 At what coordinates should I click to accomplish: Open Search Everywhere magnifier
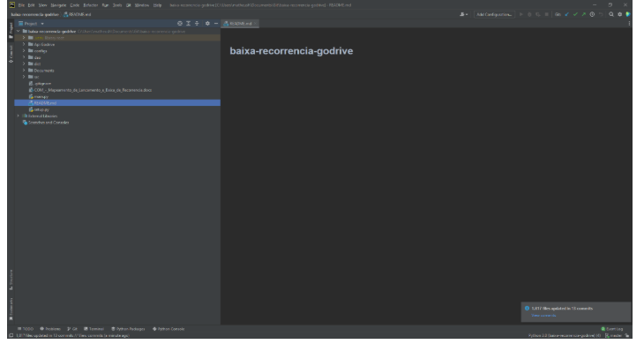(611, 14)
